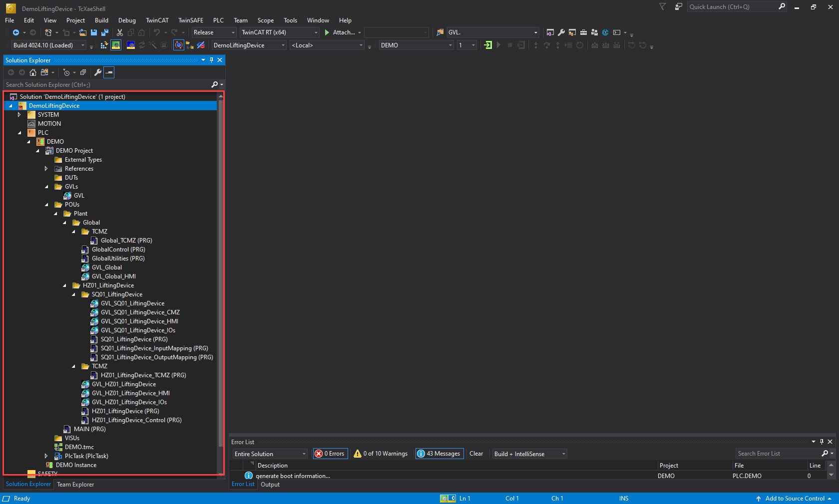Click the Solution Explorer Home icon
The width and height of the screenshot is (839, 504).
33,72
